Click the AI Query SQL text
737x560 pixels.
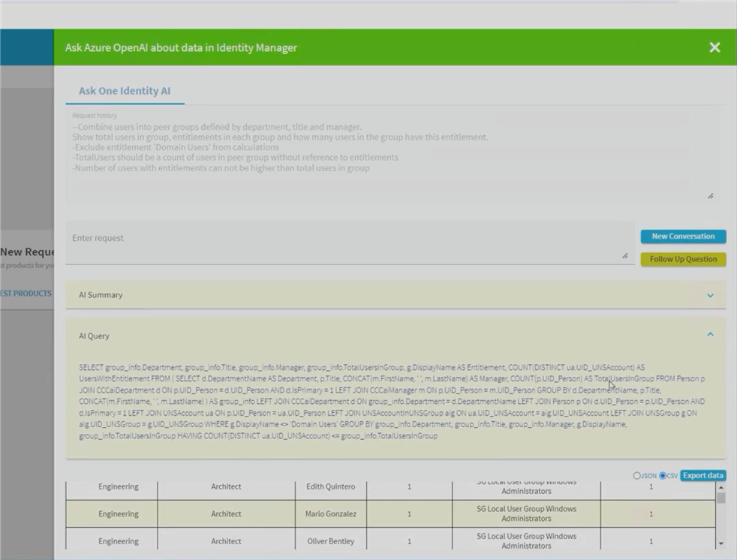click(x=392, y=402)
